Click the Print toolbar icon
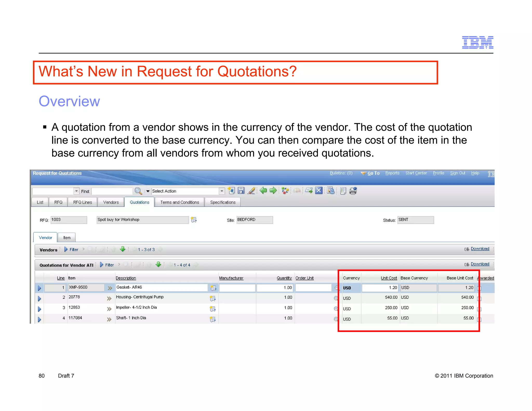 [x=353, y=191]
